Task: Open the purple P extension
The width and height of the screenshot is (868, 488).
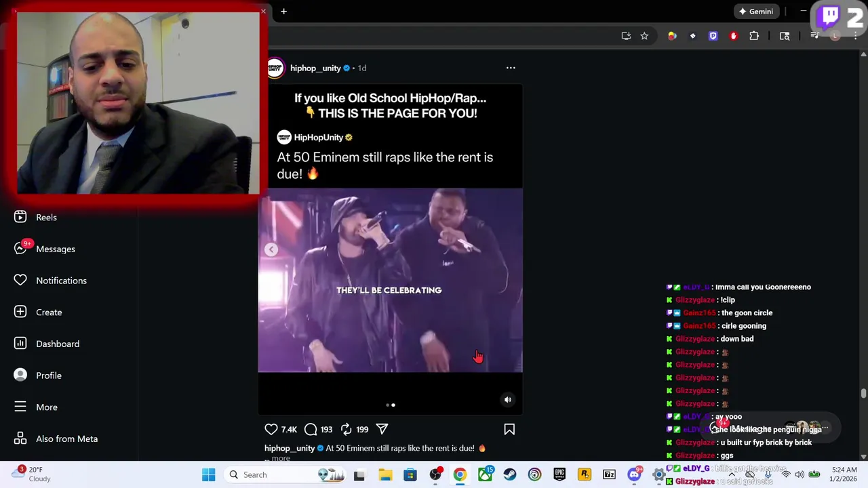Action: [713, 36]
